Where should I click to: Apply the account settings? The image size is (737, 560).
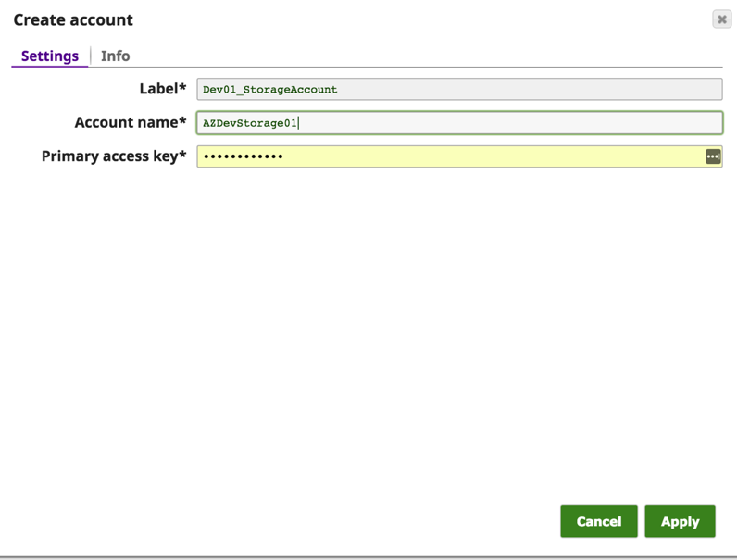click(x=680, y=521)
